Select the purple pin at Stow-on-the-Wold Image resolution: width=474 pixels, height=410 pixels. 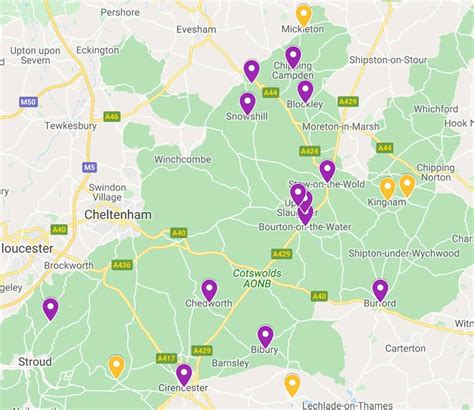coord(327,171)
